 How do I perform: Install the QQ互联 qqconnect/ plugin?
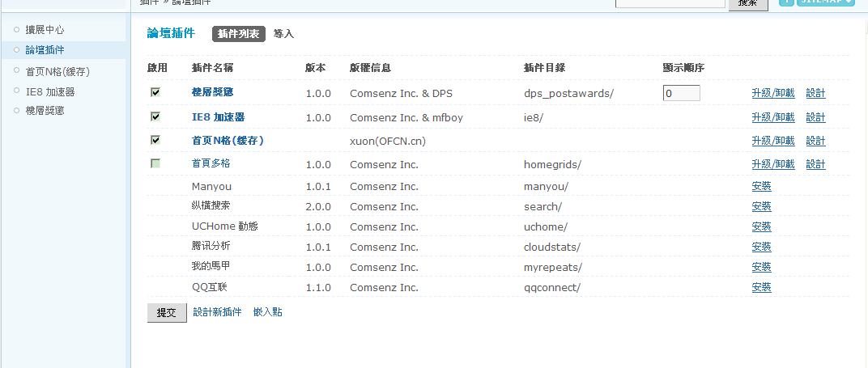[x=761, y=287]
